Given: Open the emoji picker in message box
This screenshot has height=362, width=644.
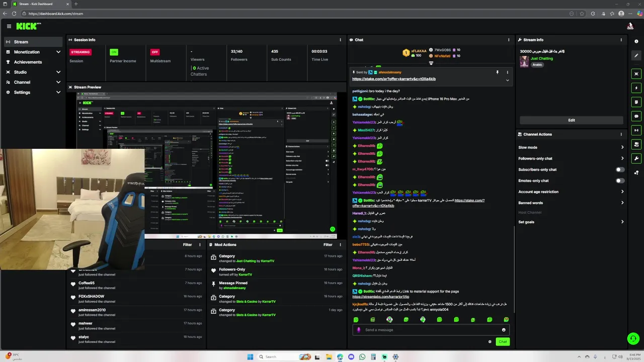Looking at the screenshot, I should pos(504,330).
